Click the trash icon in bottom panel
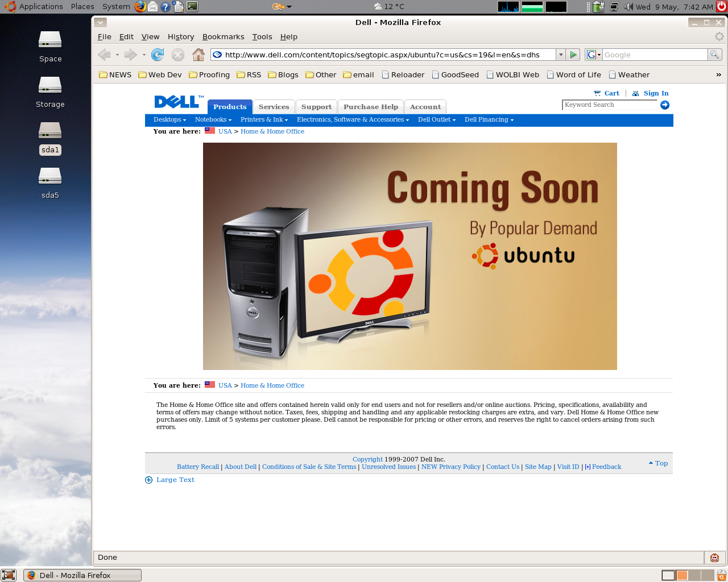Image resolution: width=728 pixels, height=582 pixels. pyautogui.click(x=722, y=575)
